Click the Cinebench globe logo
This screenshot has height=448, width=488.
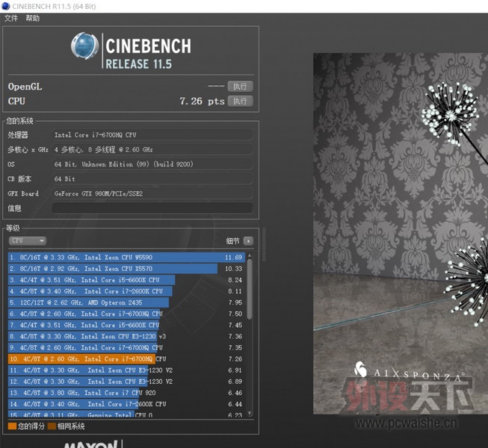pyautogui.click(x=84, y=46)
